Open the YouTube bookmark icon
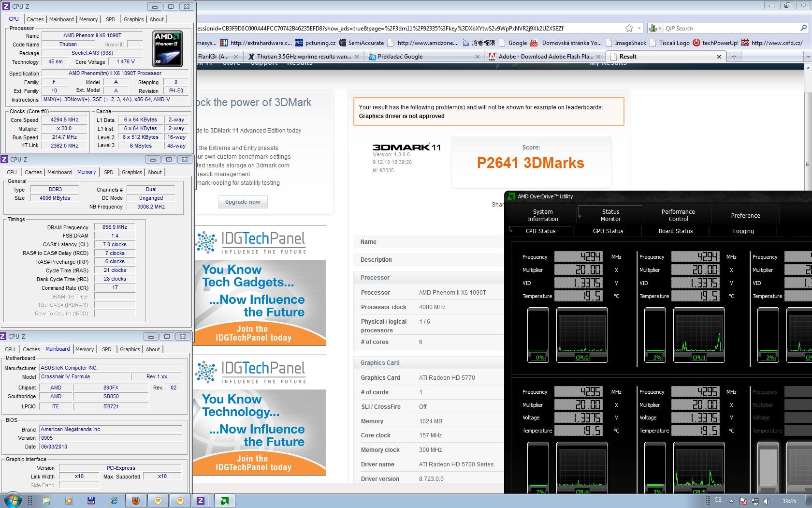 click(x=533, y=43)
